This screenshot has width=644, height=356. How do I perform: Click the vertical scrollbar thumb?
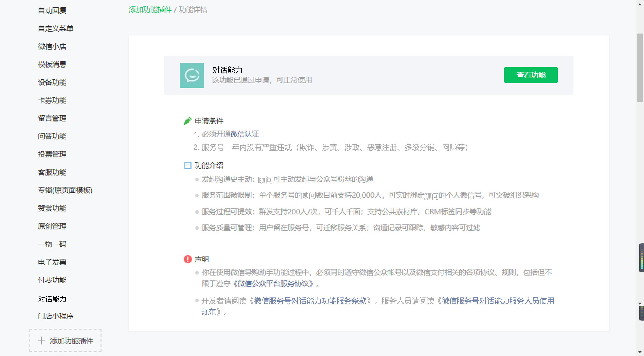(639, 68)
